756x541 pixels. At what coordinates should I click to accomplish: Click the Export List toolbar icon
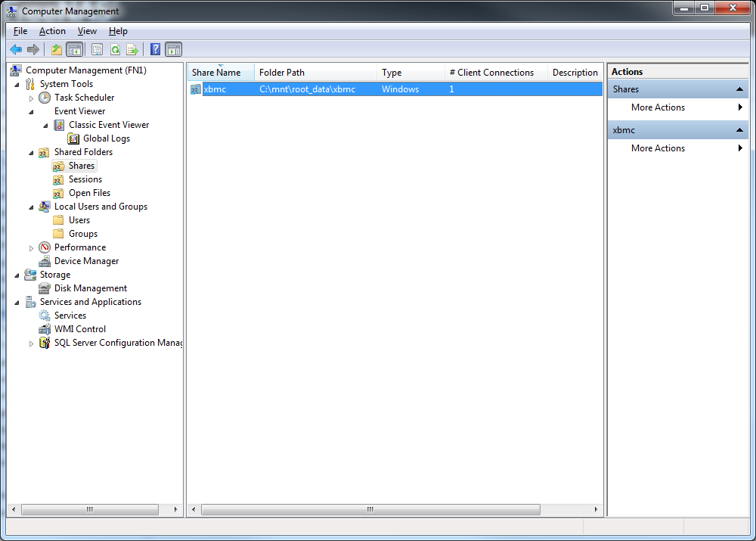tap(132, 49)
